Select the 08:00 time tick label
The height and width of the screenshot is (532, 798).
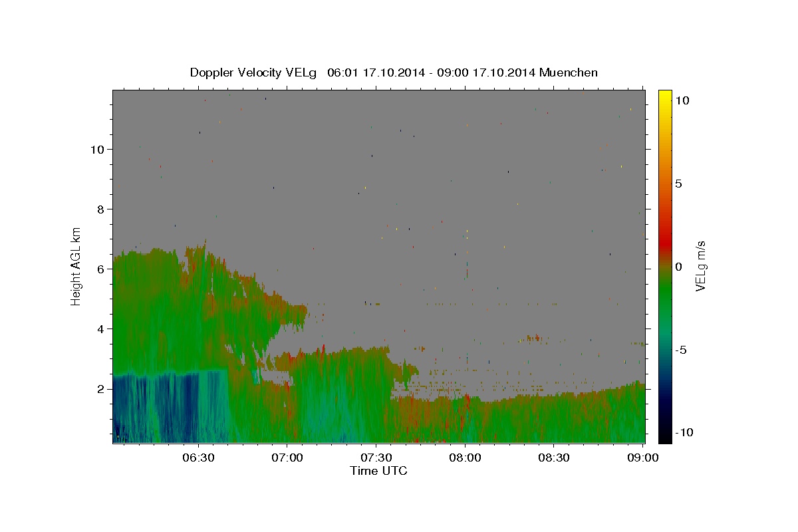tap(465, 458)
